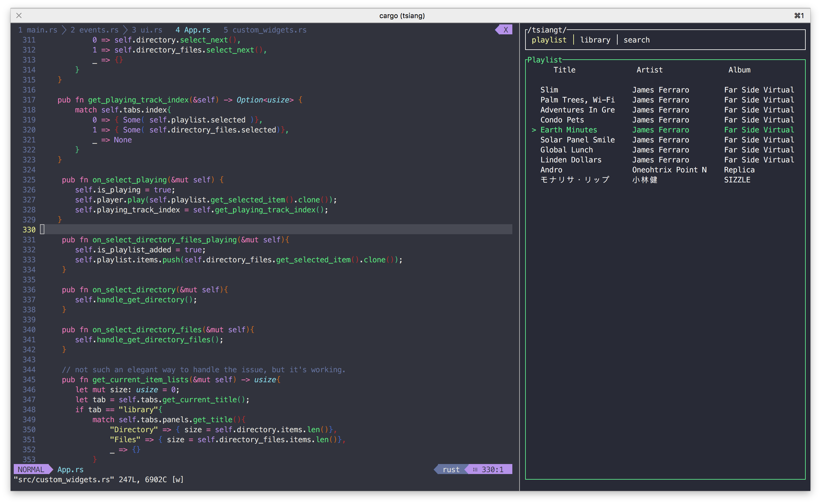Click on_select_directory_files_playing function name
The image size is (821, 504).
point(164,240)
